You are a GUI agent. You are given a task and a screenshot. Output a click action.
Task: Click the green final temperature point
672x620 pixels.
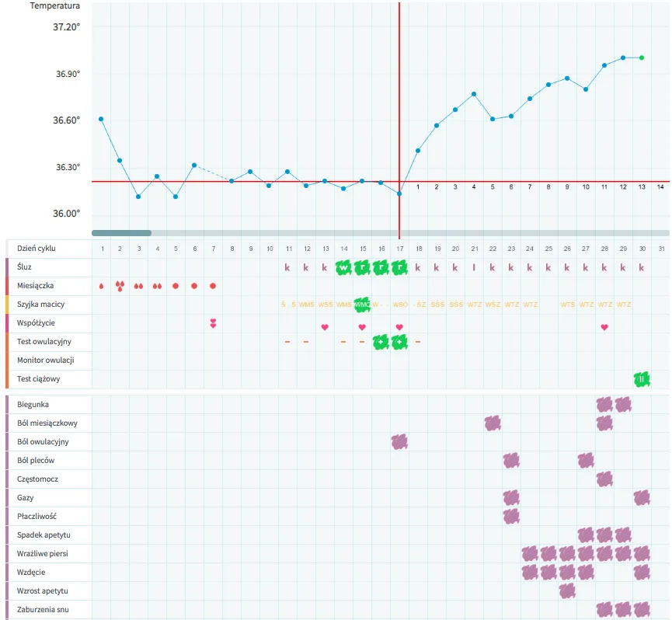click(642, 57)
